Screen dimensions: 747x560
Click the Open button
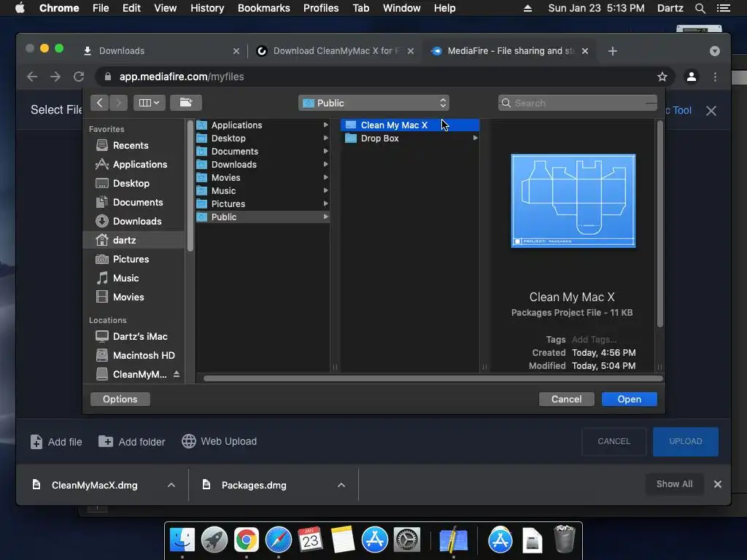[630, 399]
